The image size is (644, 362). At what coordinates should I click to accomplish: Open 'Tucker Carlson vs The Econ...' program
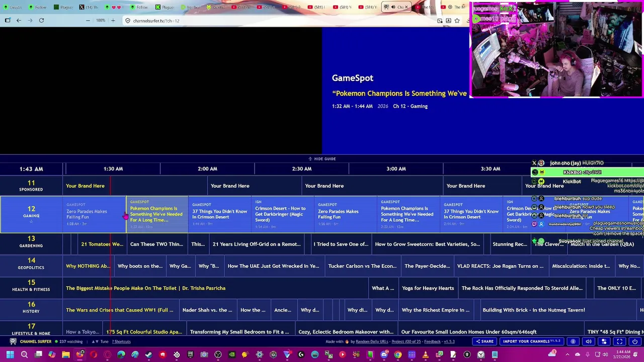coord(362,266)
